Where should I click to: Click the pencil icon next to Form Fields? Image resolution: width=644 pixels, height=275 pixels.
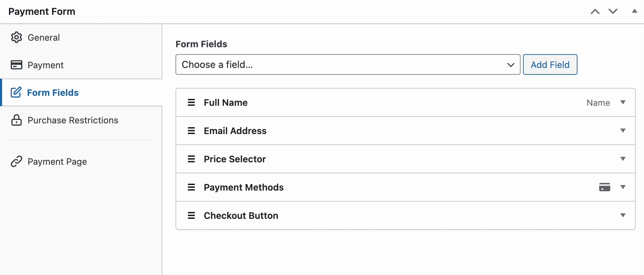(x=16, y=92)
